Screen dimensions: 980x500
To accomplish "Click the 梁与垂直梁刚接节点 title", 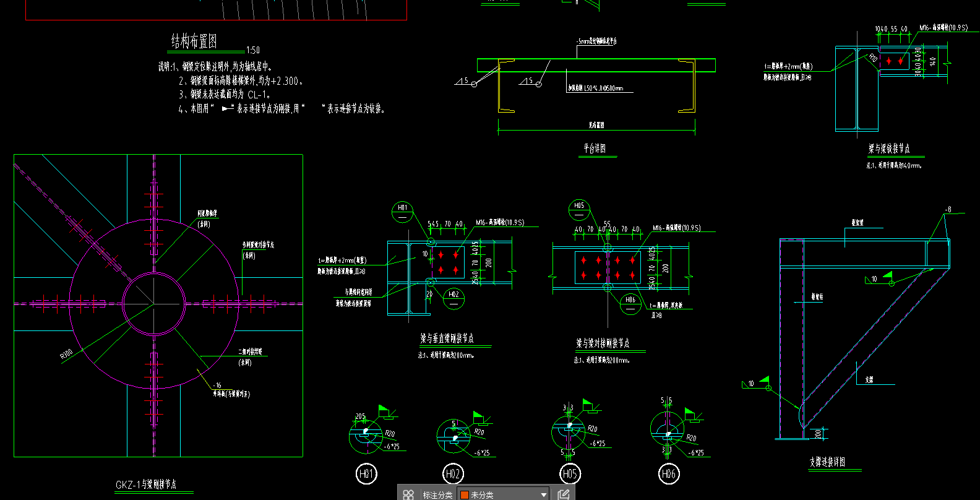I will click(x=447, y=338).
